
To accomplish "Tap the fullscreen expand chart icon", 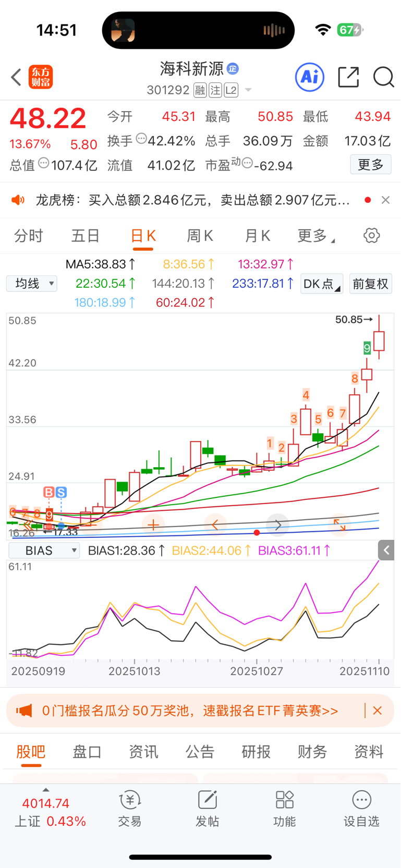I will coord(339,525).
